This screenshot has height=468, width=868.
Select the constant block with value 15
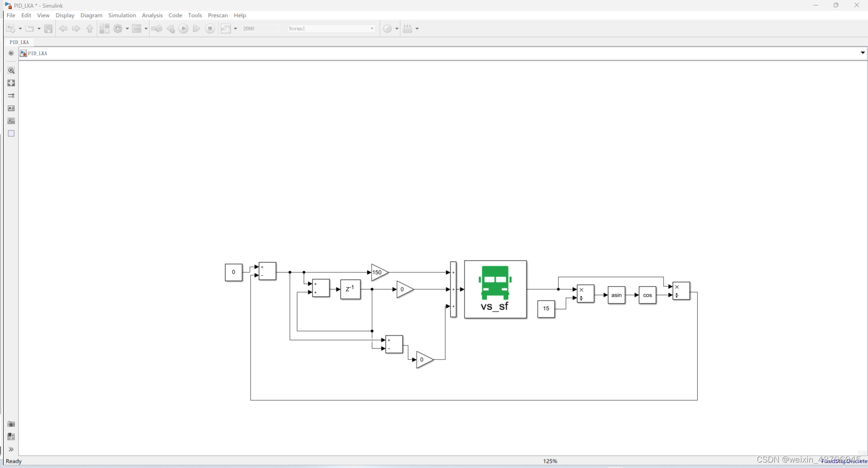(546, 309)
